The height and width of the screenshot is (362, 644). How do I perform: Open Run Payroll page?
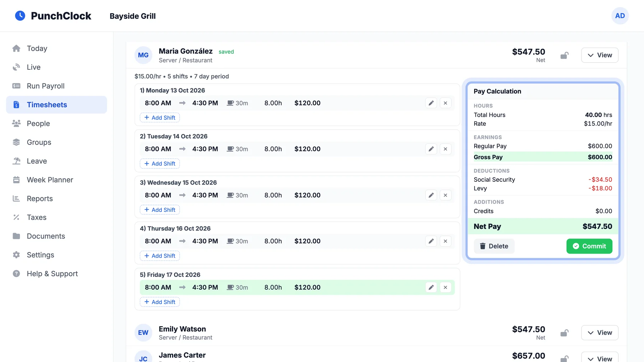pyautogui.click(x=57, y=86)
